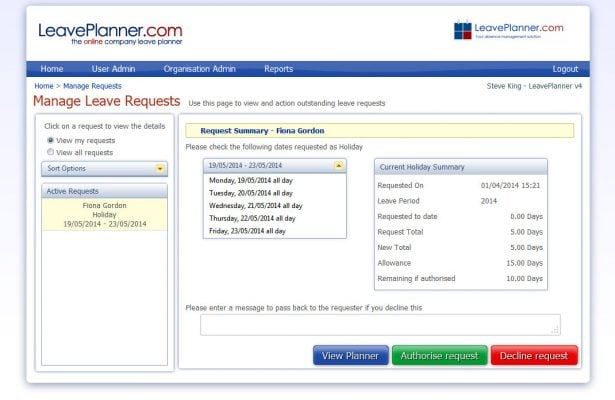The height and width of the screenshot is (400, 615).
Task: Open the User Admin menu
Action: pos(113,69)
